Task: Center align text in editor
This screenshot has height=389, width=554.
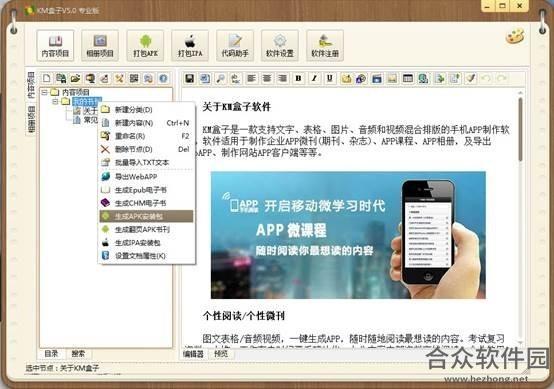Action: (267, 78)
